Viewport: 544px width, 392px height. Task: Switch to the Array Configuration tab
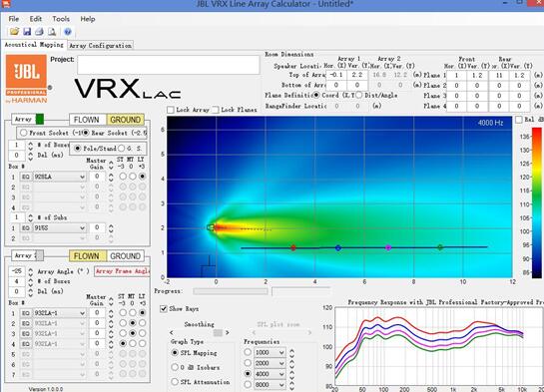point(100,46)
